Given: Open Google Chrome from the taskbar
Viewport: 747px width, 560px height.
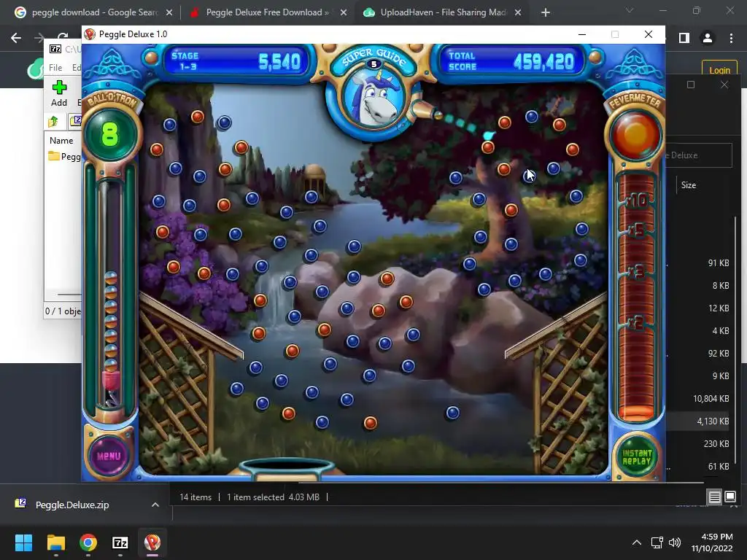Looking at the screenshot, I should point(88,542).
